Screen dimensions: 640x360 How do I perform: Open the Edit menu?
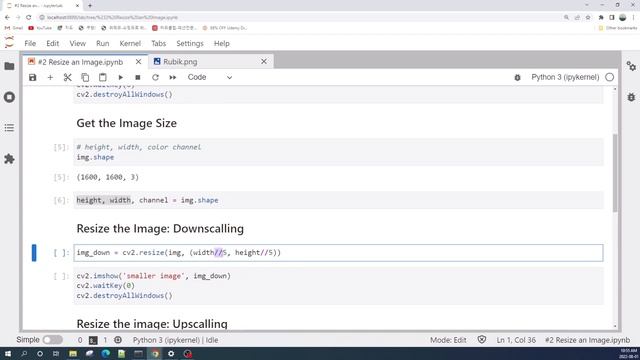tap(53, 43)
